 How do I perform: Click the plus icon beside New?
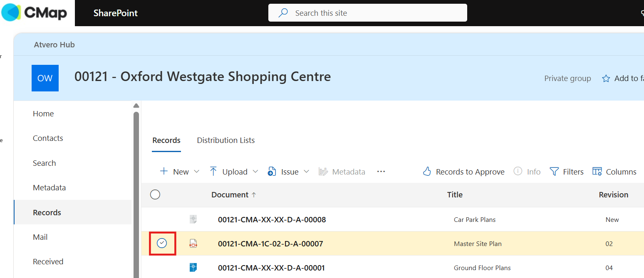(164, 171)
